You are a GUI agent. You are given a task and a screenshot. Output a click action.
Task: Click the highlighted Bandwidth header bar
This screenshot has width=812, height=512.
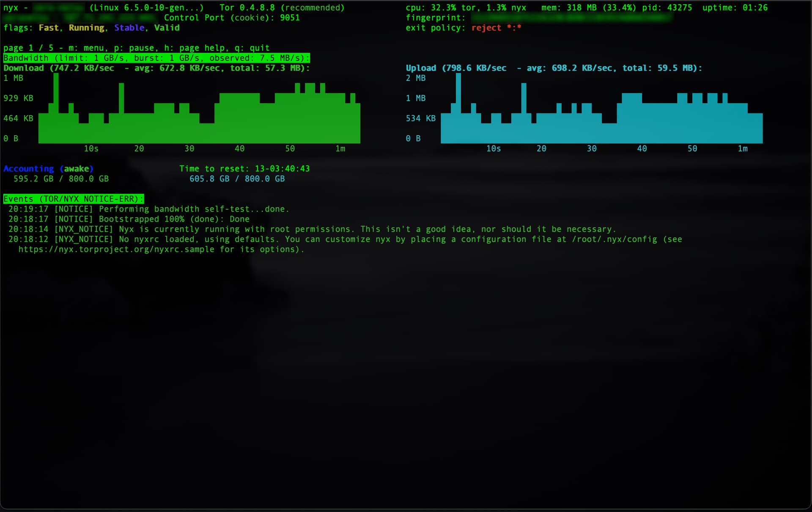click(156, 58)
